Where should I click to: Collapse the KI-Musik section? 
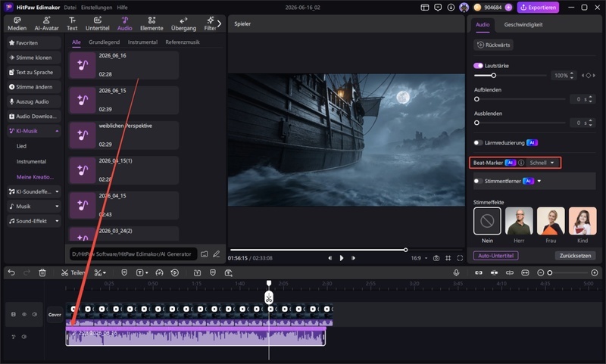pos(57,131)
